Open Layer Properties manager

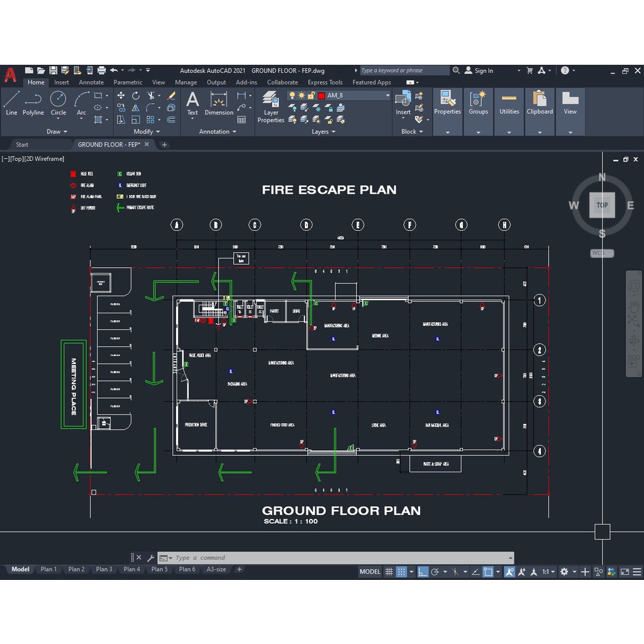click(x=271, y=107)
